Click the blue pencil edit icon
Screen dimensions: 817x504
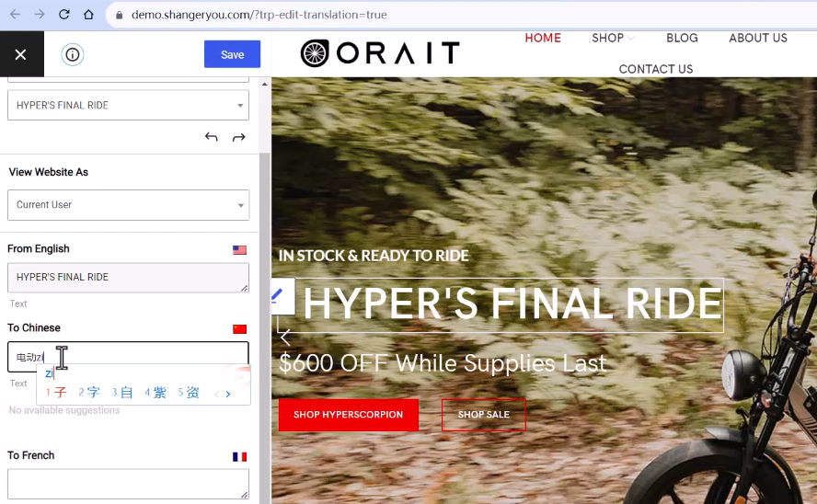278,295
